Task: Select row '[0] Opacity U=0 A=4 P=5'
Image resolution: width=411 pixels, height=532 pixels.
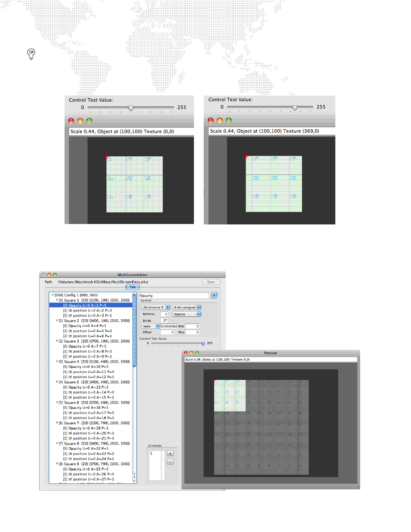Action: click(x=91, y=326)
